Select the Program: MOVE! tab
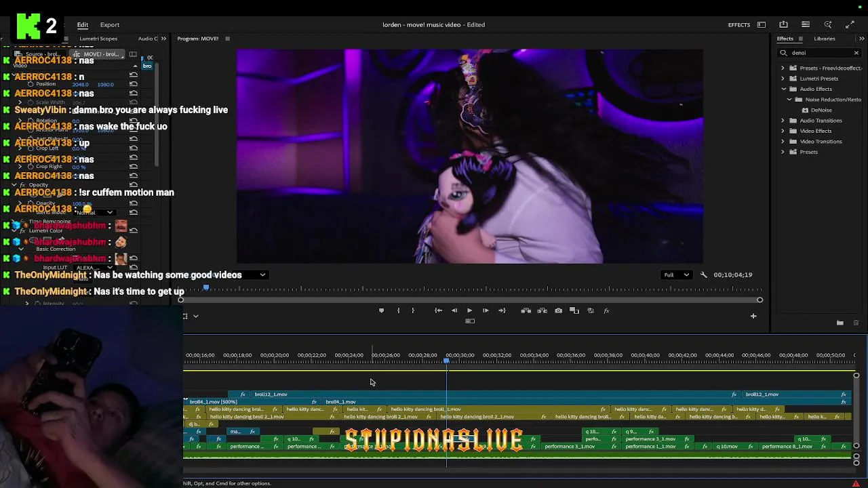 (198, 39)
